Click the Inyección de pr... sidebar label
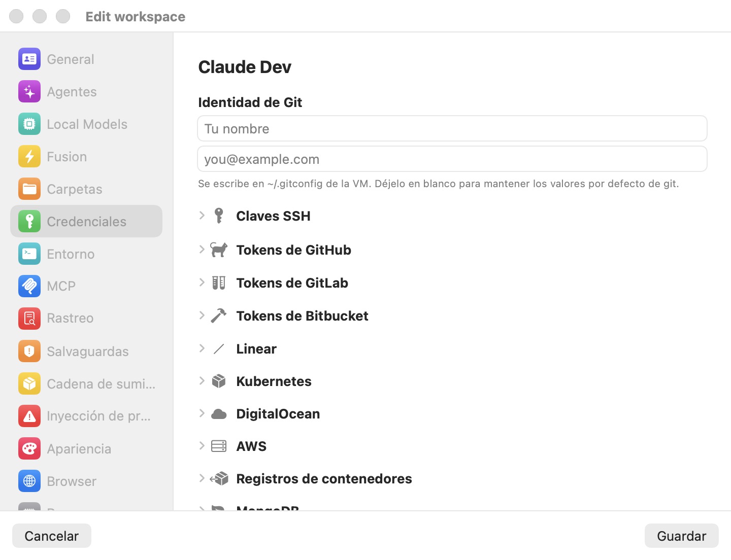Viewport: 731px width, 560px height. [x=99, y=416]
